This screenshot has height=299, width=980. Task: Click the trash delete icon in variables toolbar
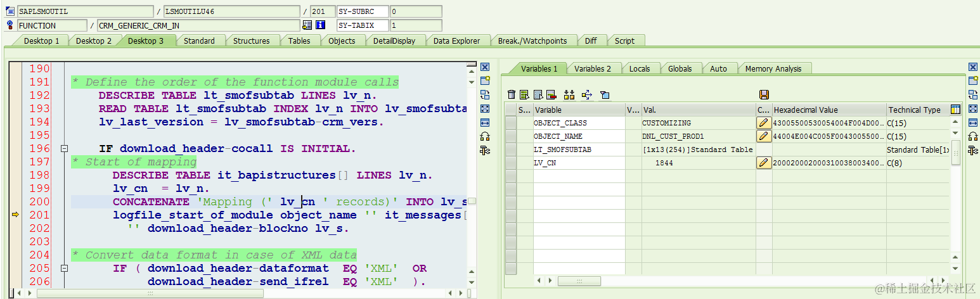(x=512, y=95)
